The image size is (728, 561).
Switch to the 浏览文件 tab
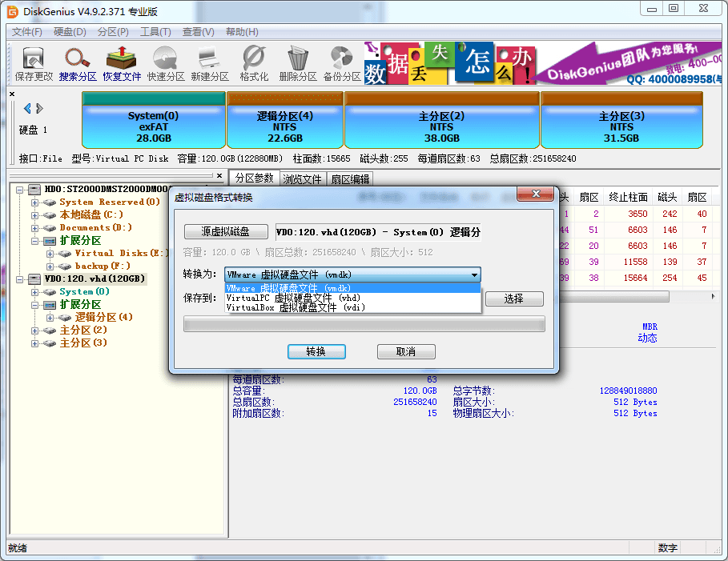tap(302, 179)
